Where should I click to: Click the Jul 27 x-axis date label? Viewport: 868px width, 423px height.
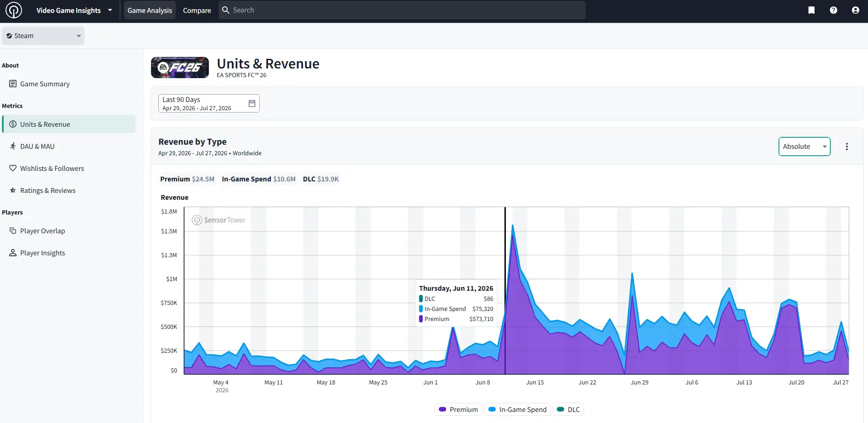pos(840,382)
